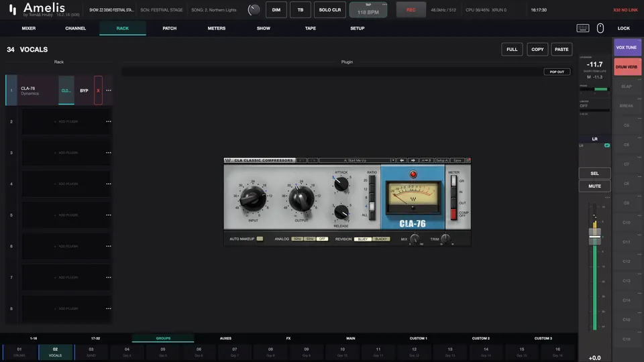Set Analog to 50Hz
The height and width of the screenshot is (362, 644).
297,239
